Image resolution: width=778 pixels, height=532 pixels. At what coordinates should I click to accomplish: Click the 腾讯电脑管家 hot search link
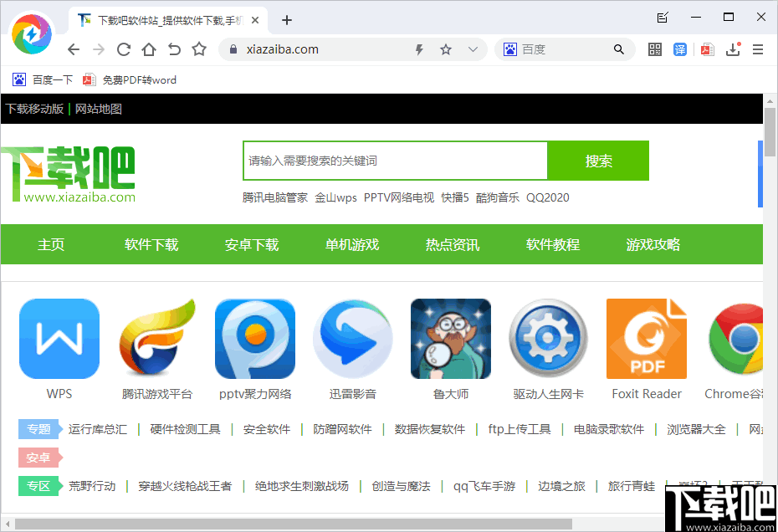pos(275,197)
